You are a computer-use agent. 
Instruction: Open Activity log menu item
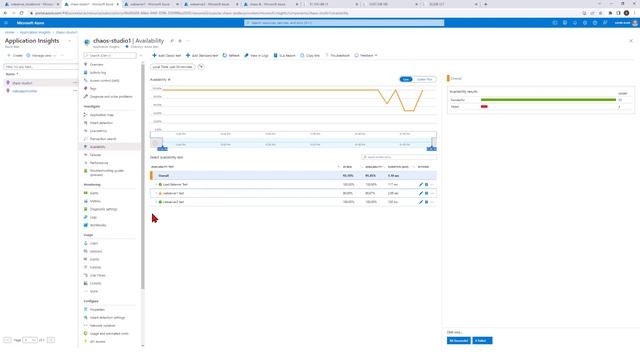tap(98, 73)
